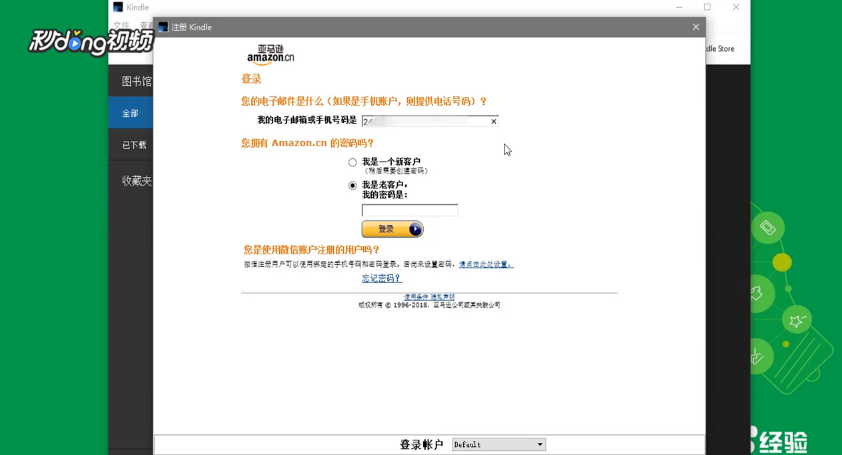This screenshot has height=455, width=842.
Task: Click the Kindle Store button behind dialog
Action: 720,48
